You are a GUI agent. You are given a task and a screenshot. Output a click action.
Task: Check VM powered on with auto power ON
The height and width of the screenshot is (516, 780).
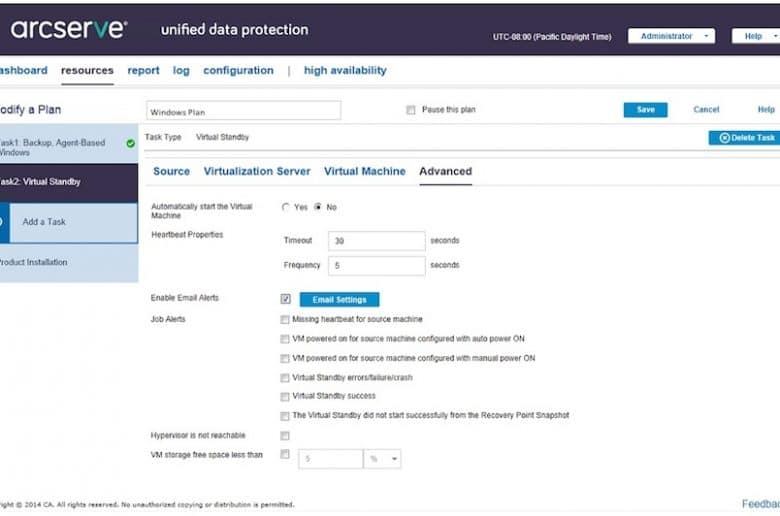tap(285, 339)
